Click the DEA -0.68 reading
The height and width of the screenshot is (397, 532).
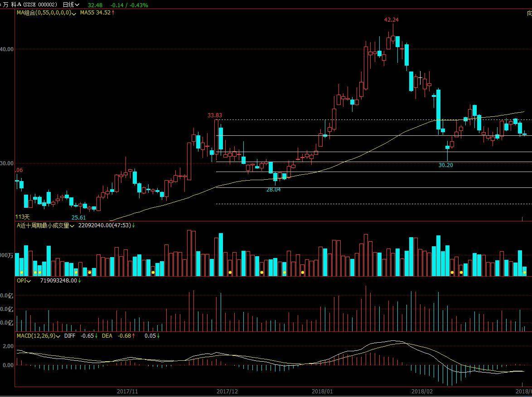pyautogui.click(x=116, y=335)
